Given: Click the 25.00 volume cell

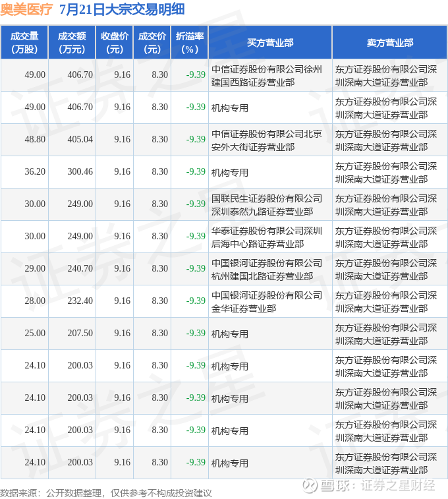Looking at the screenshot, I should [x=35, y=333].
